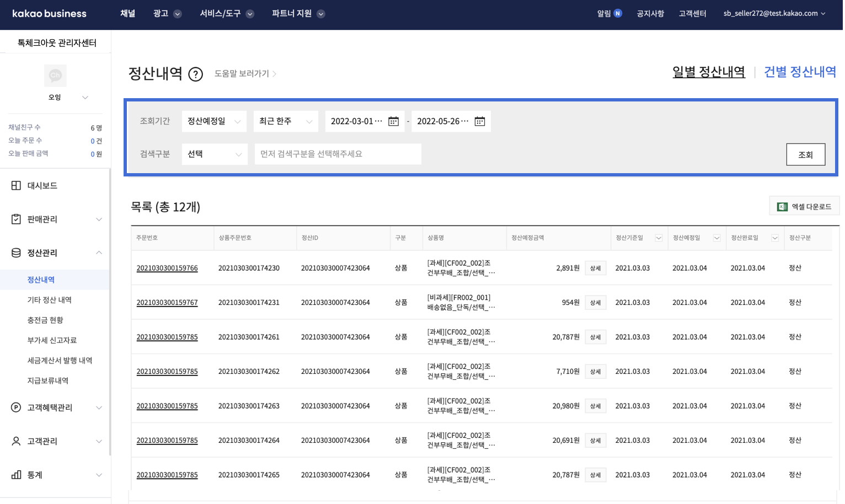Screen dimensions: 845x504
Task: Click the 통계 bar chart icon
Action: click(16, 475)
